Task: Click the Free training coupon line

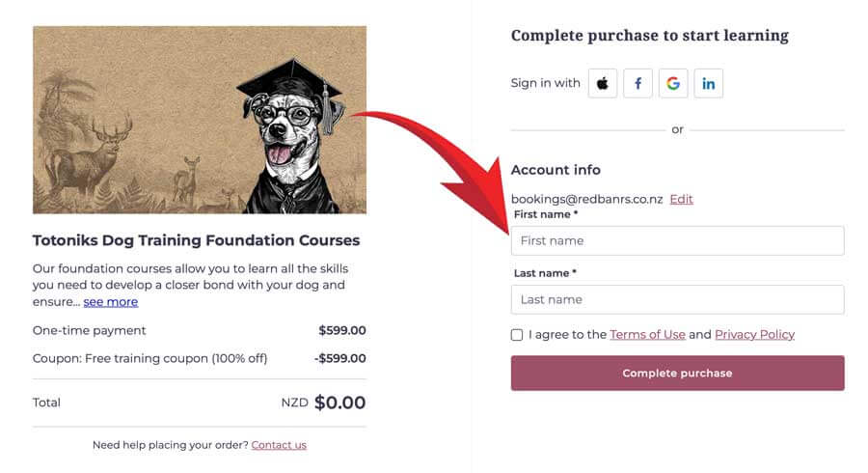Action: coord(149,358)
